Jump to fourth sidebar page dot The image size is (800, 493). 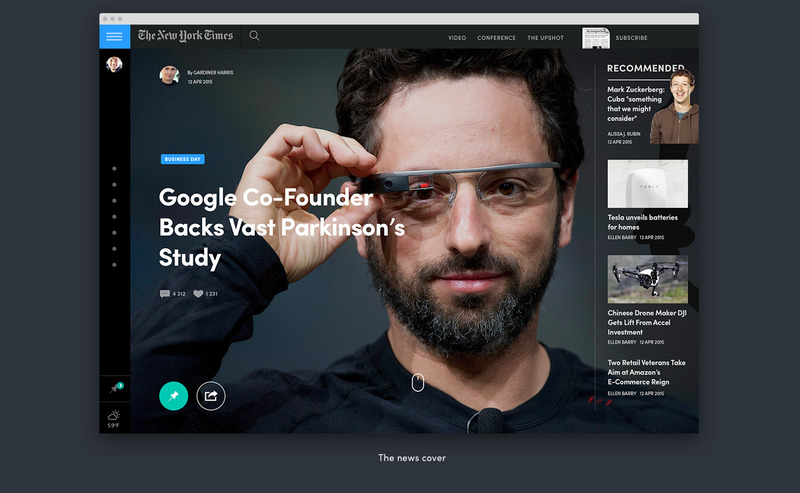pyautogui.click(x=114, y=217)
